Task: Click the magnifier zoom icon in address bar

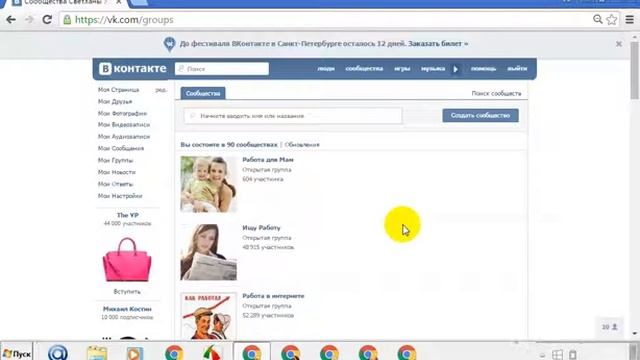Action: [x=598, y=19]
